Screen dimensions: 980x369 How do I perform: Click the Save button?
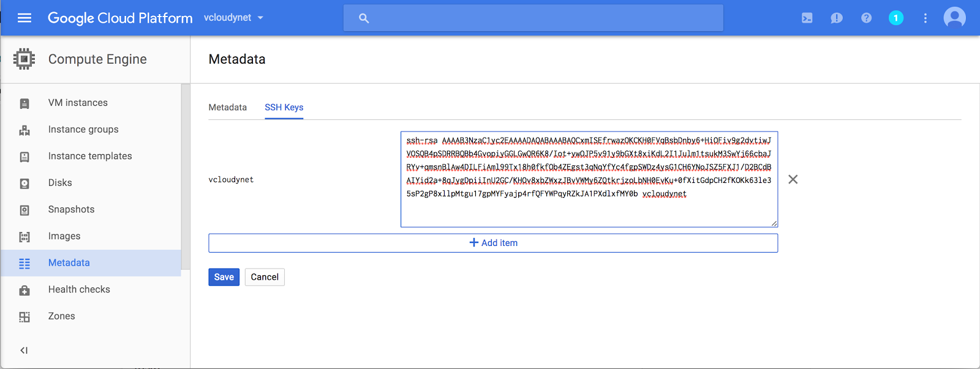[x=224, y=277]
